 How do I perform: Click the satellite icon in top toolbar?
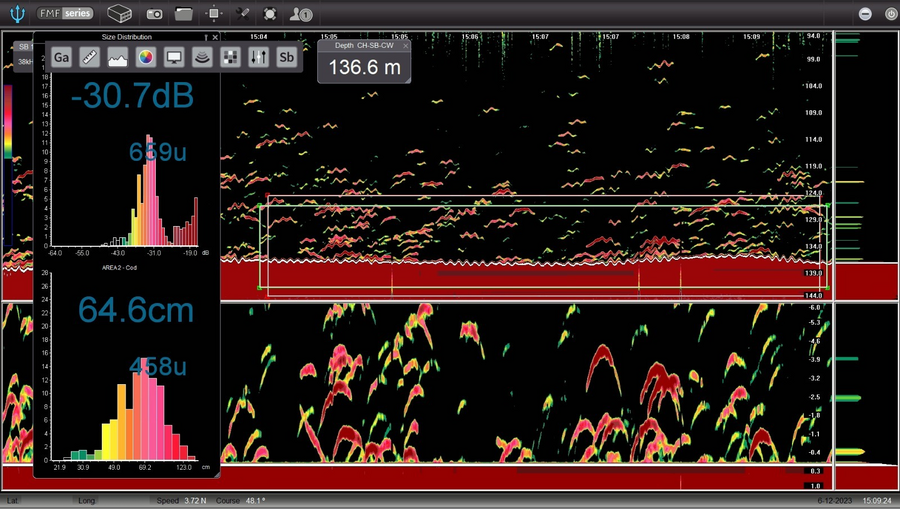tap(242, 14)
